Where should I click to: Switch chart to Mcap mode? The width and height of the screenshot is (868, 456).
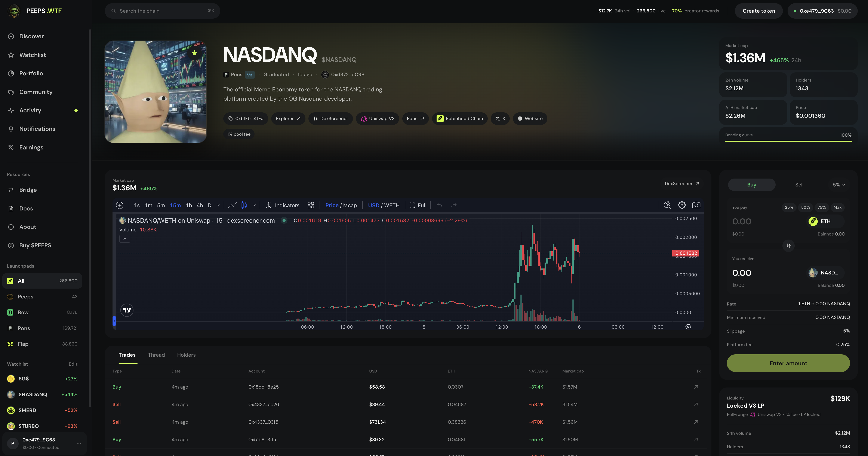(350, 205)
